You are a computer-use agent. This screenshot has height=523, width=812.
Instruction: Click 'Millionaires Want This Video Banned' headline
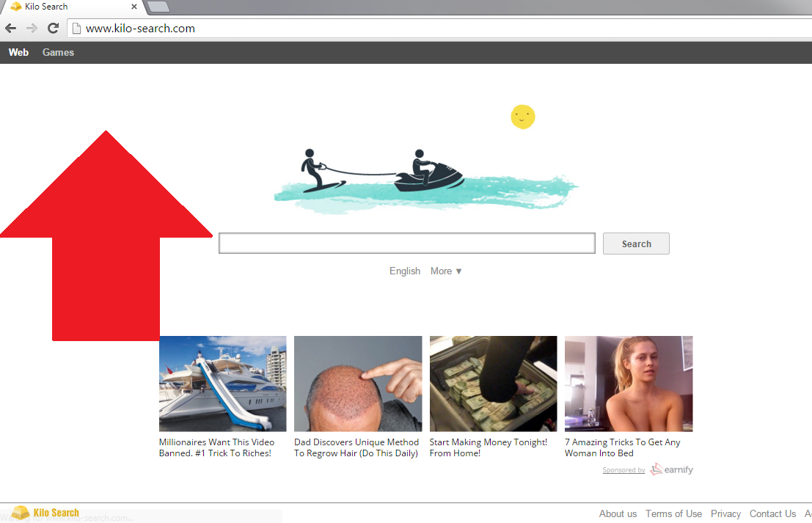(216, 447)
